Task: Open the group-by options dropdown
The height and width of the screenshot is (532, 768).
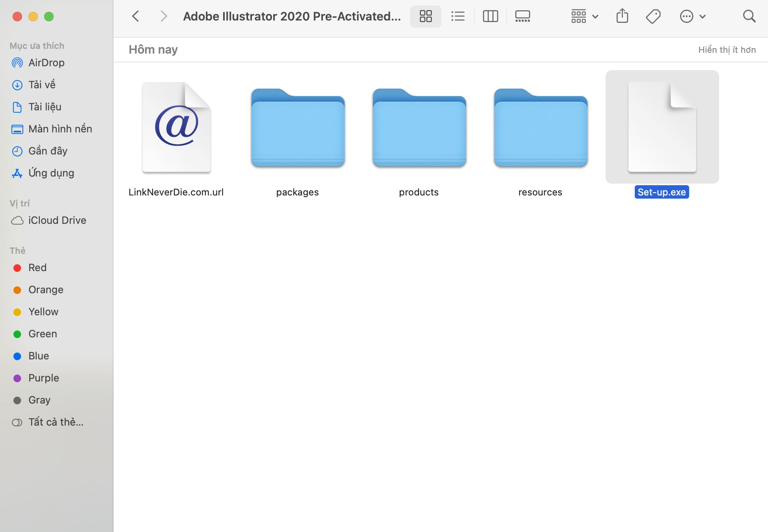Action: tap(585, 17)
